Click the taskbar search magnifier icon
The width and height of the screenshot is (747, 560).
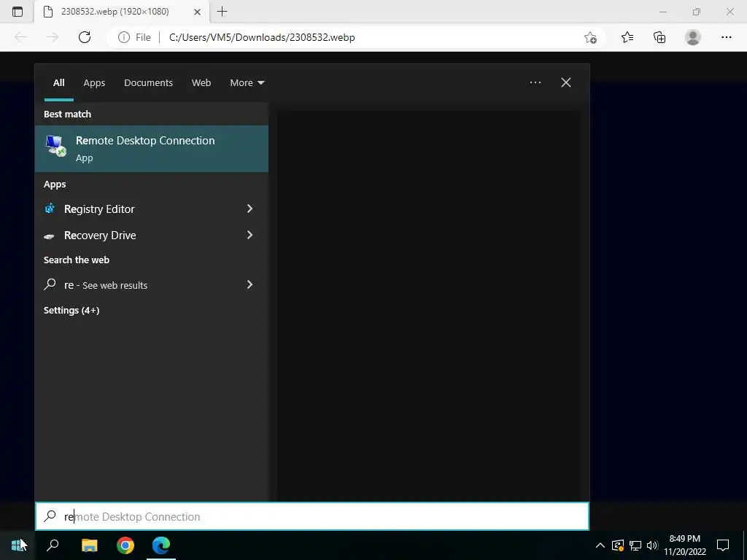[x=53, y=545]
